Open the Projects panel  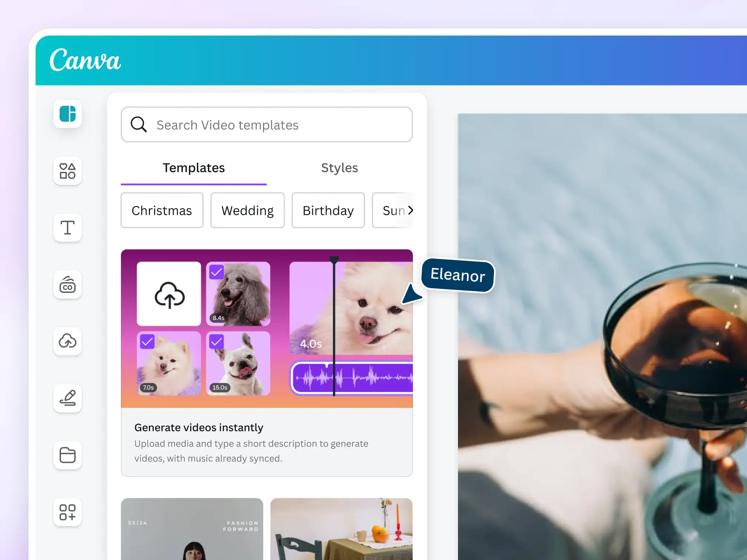(67, 455)
